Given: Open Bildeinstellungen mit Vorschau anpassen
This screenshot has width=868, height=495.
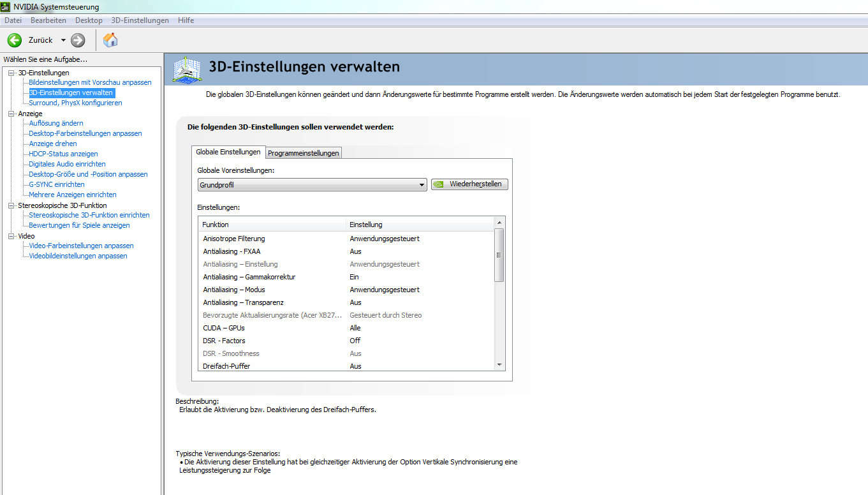Looking at the screenshot, I should (90, 82).
